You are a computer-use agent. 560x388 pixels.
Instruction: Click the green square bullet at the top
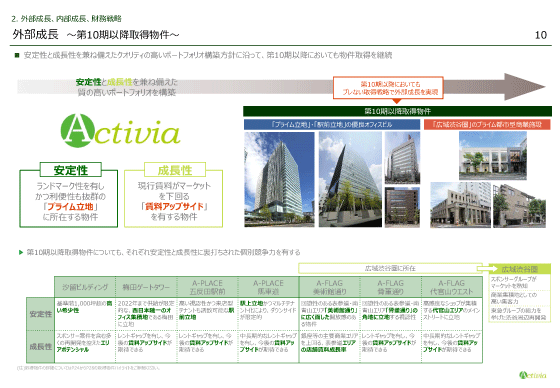coord(16,55)
